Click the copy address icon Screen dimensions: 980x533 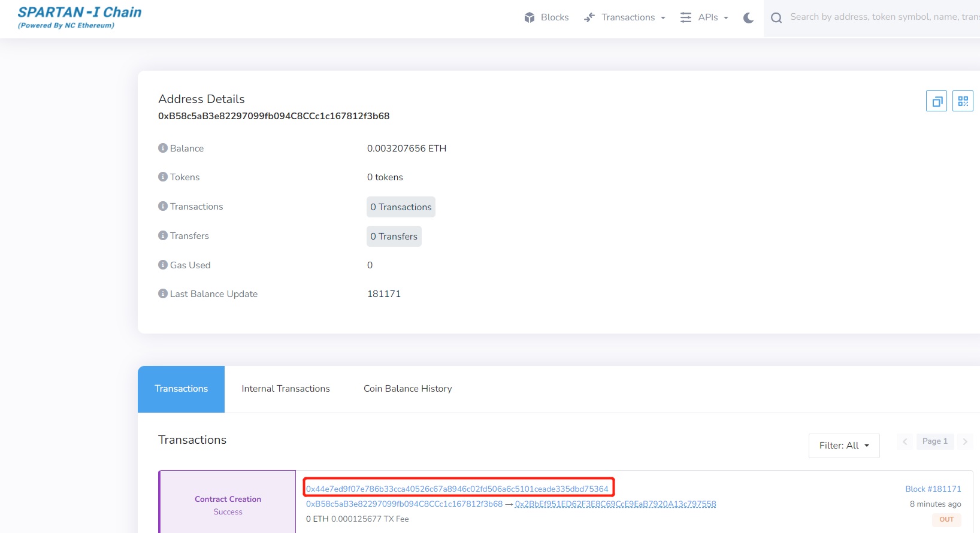[x=936, y=101]
